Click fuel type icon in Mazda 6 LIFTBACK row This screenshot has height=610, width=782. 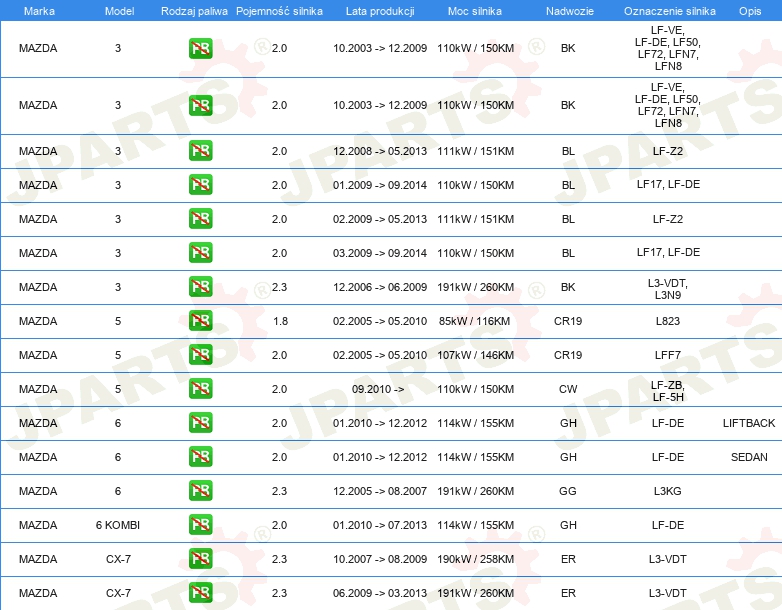click(200, 423)
